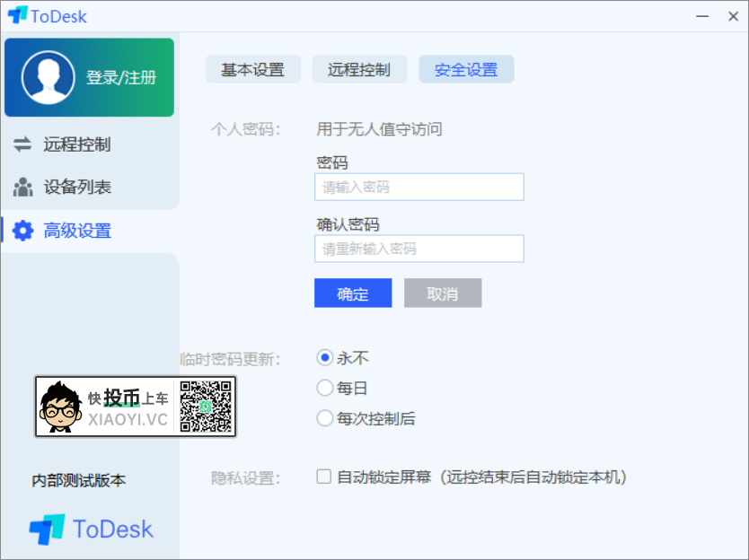
Task: Click inside the 密码 password input field
Action: pyautogui.click(x=419, y=187)
